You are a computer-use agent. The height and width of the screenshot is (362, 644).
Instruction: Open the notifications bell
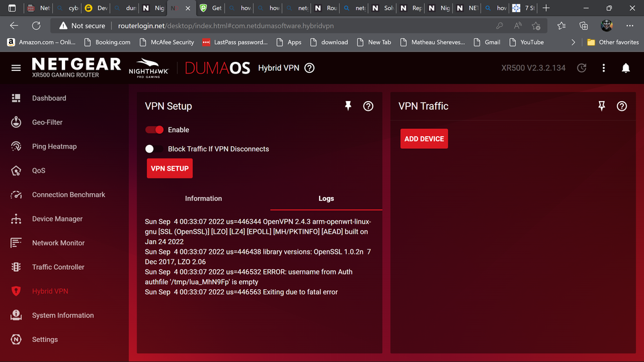[x=625, y=68]
